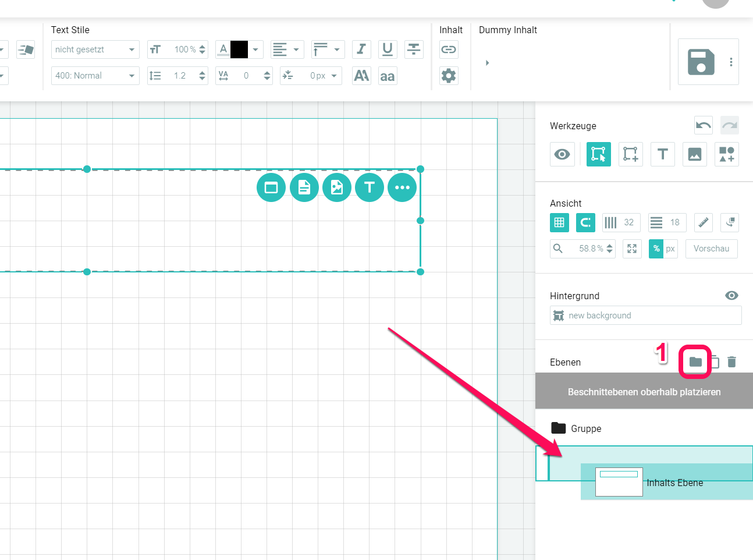Open the 'nicht gesetzt' text style dropdown

coord(95,49)
